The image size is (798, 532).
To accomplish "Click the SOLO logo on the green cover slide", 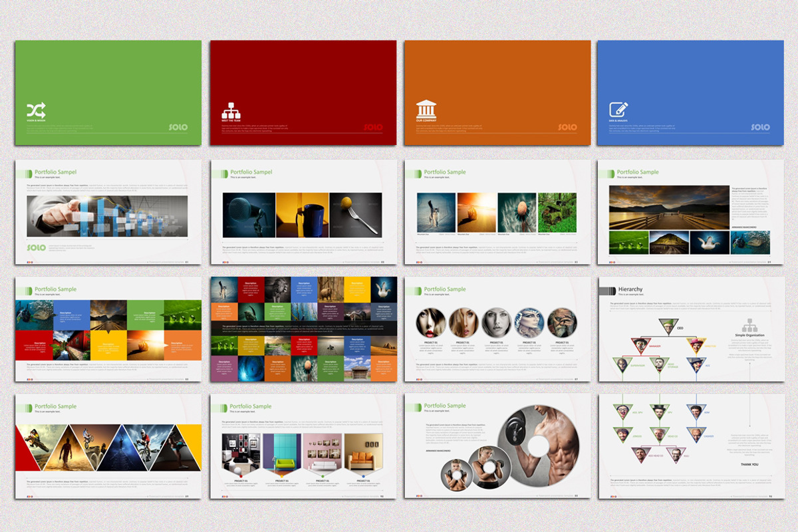I will pos(178,127).
